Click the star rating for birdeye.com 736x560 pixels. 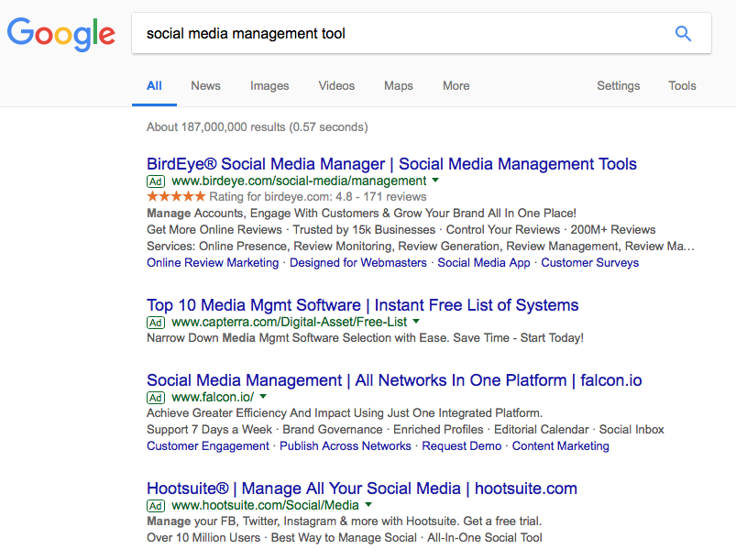click(174, 195)
